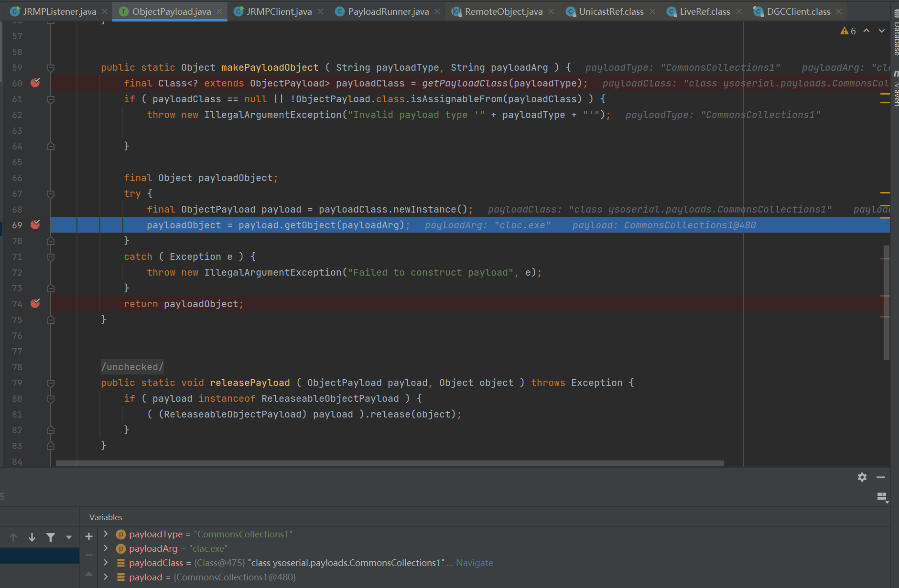Click the Navigate link for payloadClass
899x588 pixels.
click(474, 563)
